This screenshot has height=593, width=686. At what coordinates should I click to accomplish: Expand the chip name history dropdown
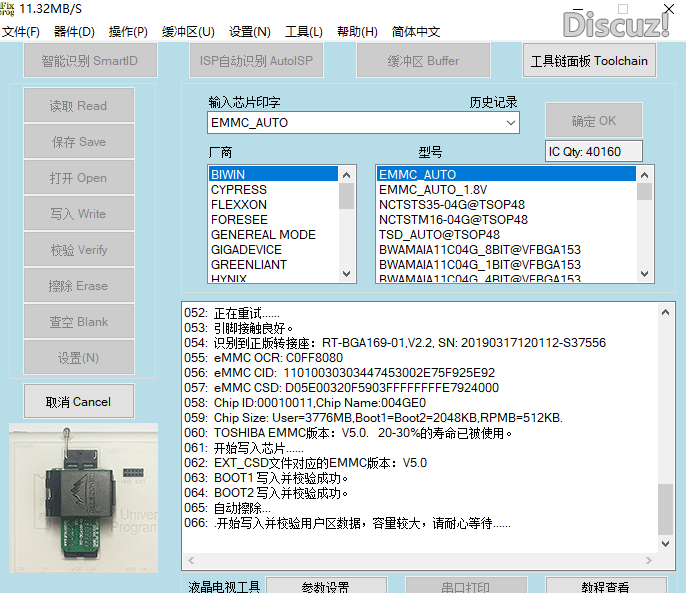511,123
